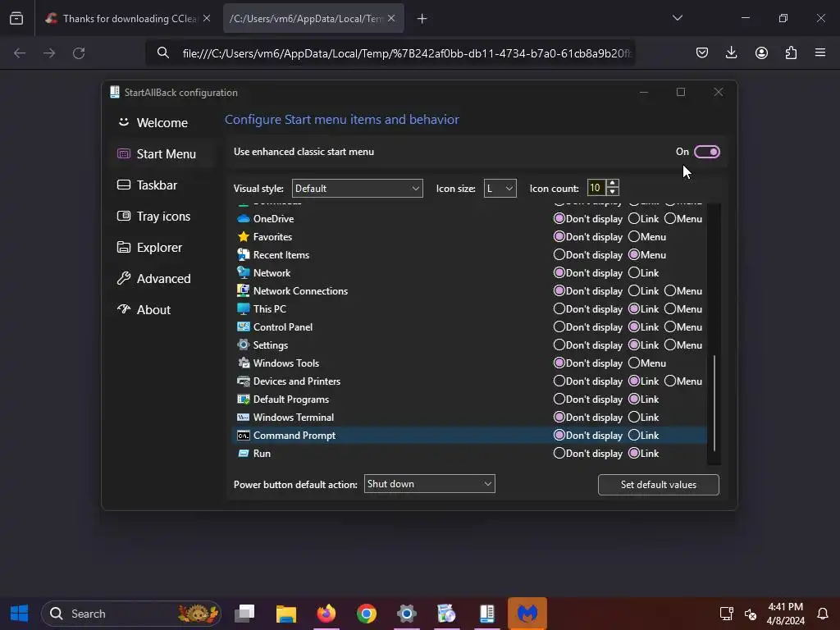The image size is (840, 630).
Task: Open the Tray icons section
Action: click(162, 217)
